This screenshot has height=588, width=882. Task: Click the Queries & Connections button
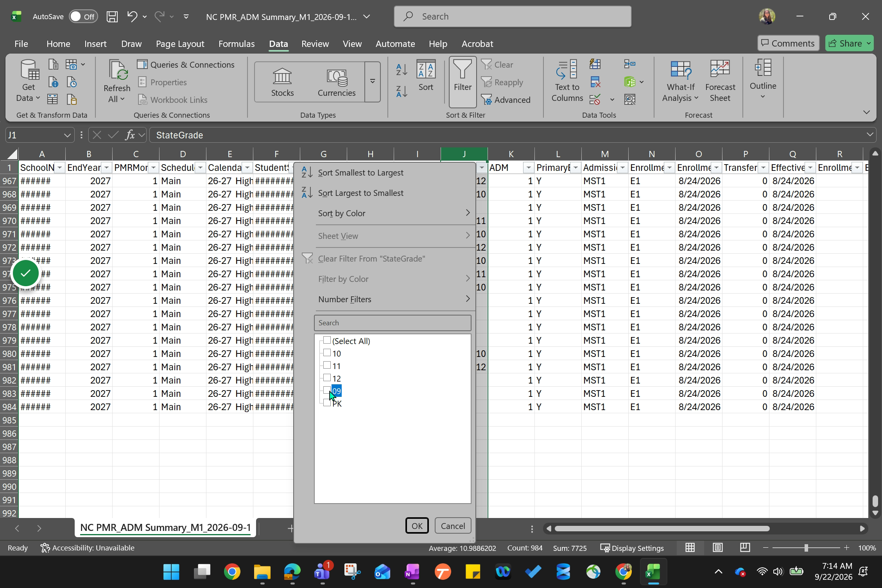[x=186, y=65]
